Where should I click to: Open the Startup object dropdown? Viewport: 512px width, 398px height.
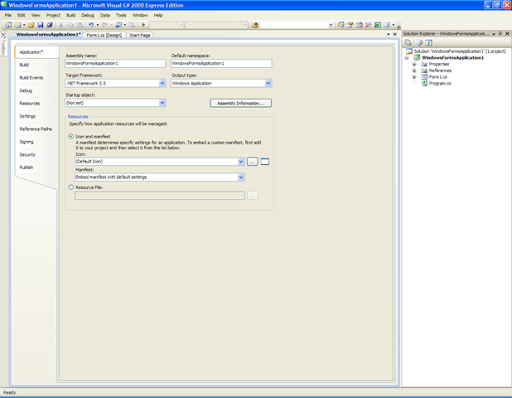point(162,103)
